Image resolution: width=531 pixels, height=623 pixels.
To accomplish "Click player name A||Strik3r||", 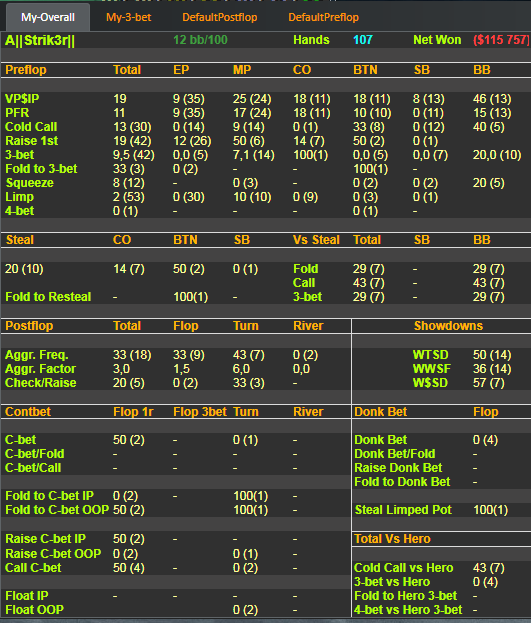I will tap(40, 40).
